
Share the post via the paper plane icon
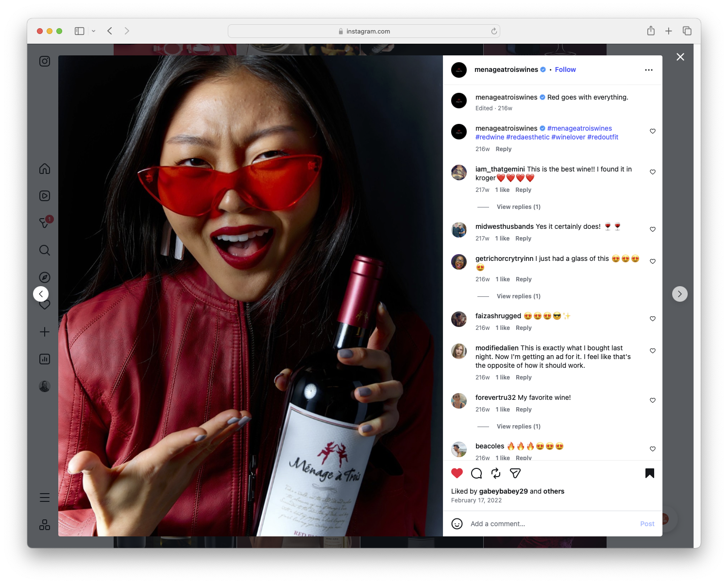pyautogui.click(x=515, y=473)
